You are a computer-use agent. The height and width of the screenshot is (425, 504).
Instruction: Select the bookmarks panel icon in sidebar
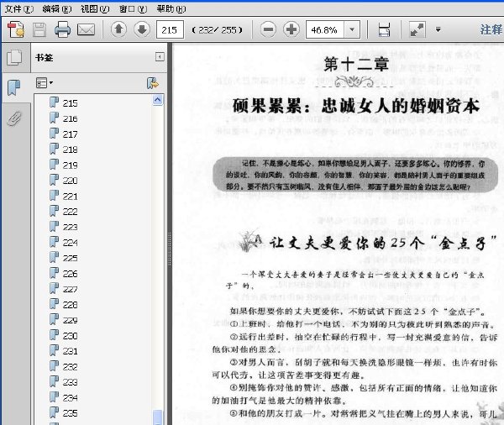(x=13, y=87)
